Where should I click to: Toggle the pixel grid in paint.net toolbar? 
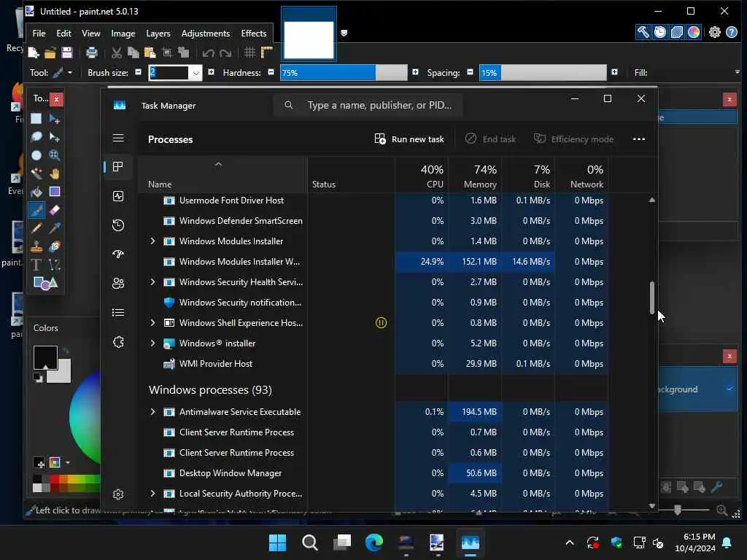click(249, 52)
